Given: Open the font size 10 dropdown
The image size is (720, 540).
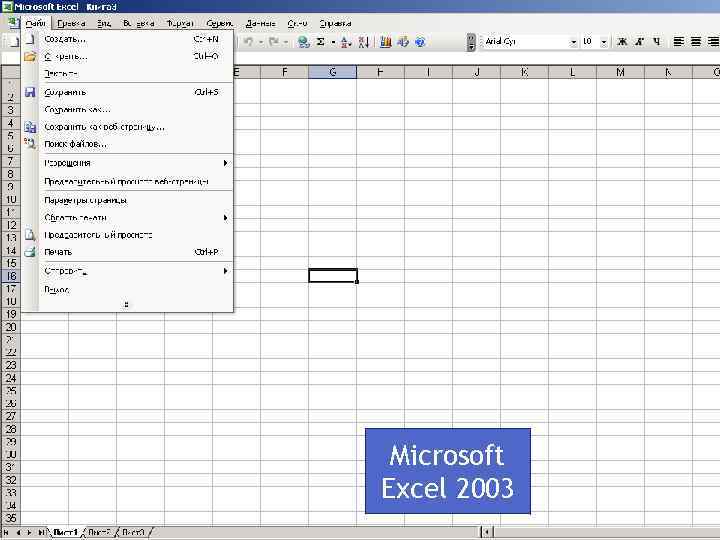Looking at the screenshot, I should pyautogui.click(x=604, y=42).
